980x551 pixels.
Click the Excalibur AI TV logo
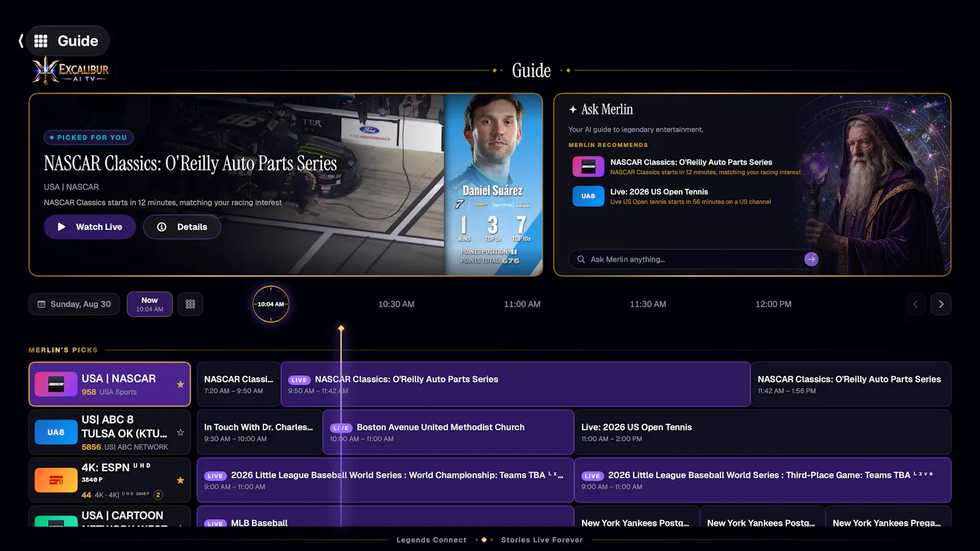[70, 70]
